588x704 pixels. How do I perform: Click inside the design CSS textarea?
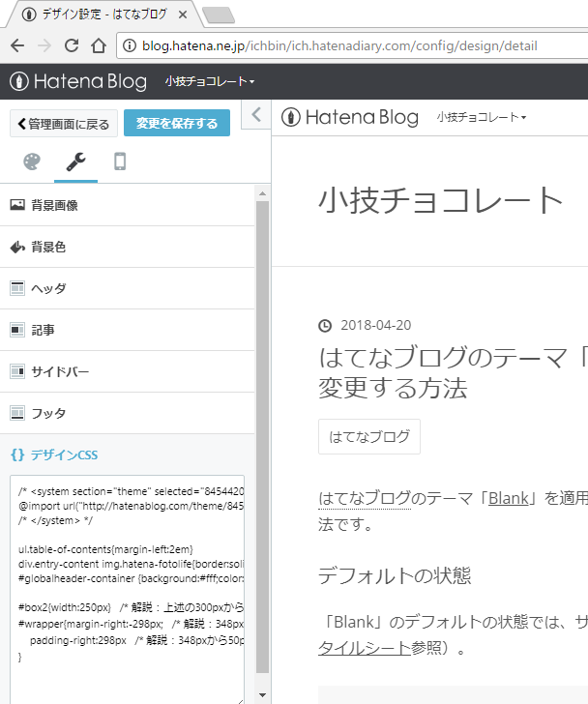pyautogui.click(x=128, y=590)
